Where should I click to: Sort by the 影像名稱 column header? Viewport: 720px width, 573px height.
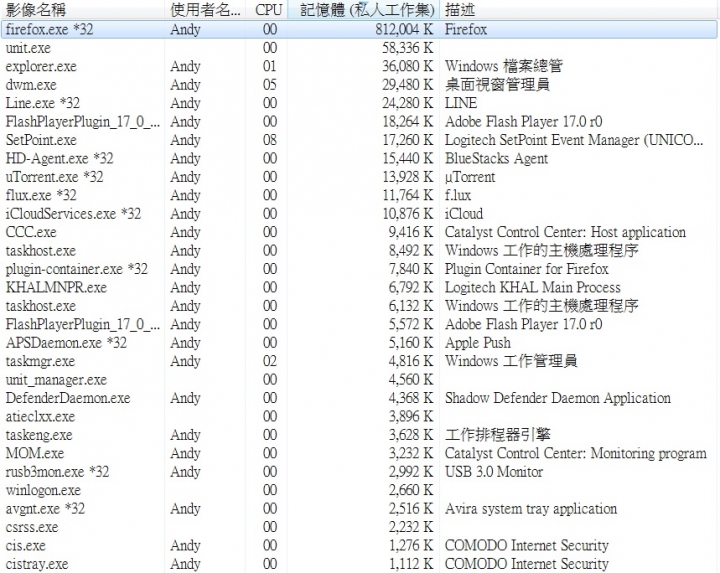82,10
